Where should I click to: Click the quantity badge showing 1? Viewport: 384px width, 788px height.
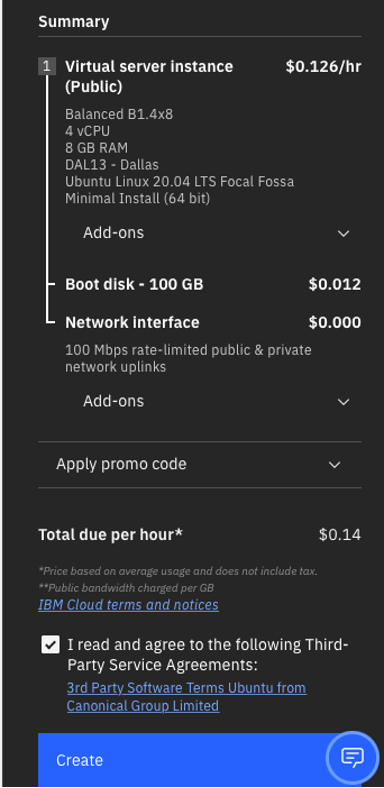point(47,66)
